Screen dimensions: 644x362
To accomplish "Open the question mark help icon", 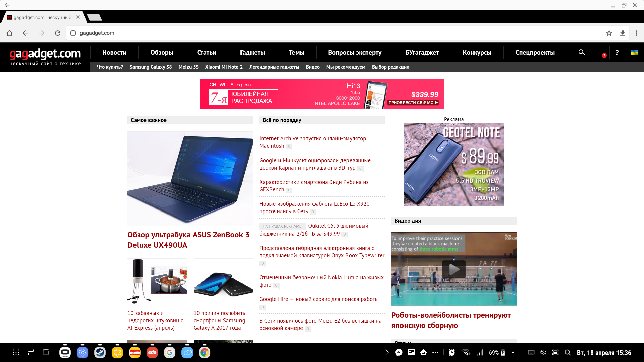I will [617, 52].
